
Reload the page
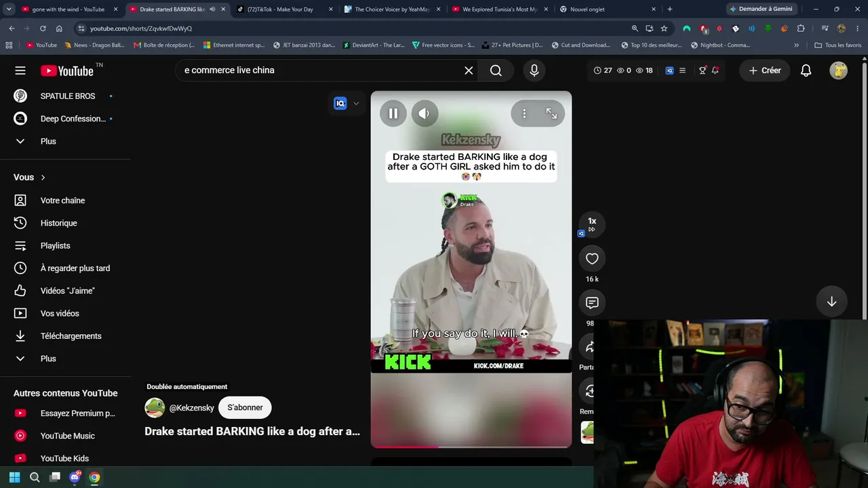[43, 28]
